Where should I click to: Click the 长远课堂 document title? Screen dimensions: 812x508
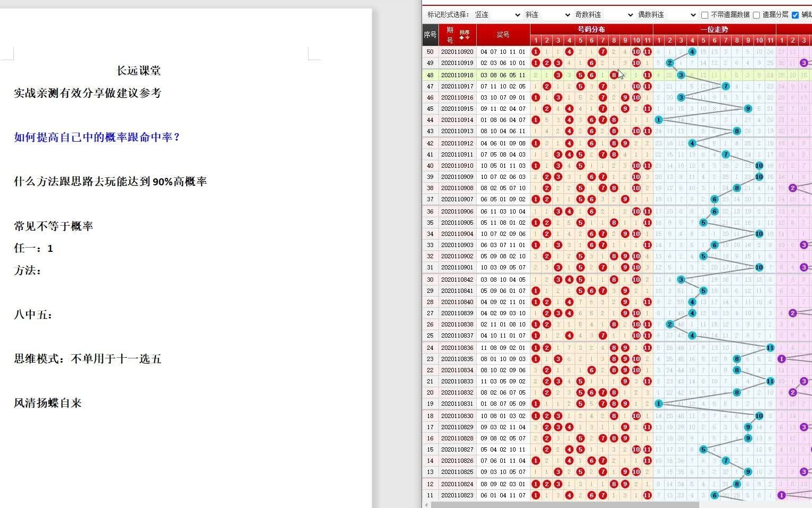(x=138, y=70)
